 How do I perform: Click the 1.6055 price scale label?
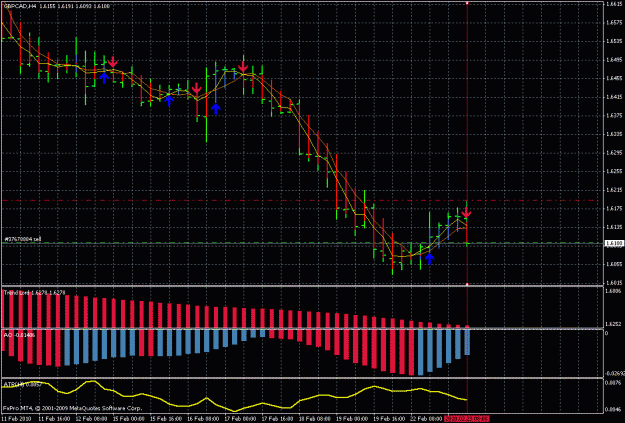coord(615,264)
